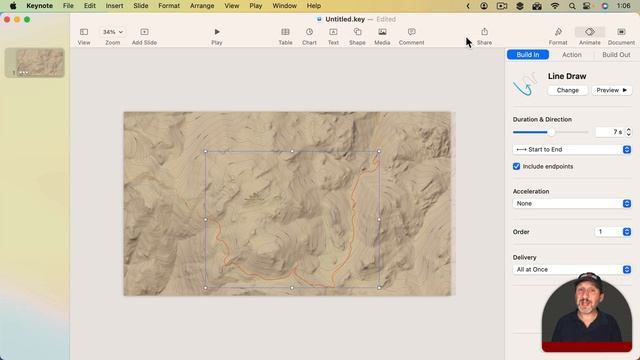Click the screen recording status icon
This screenshot has height=360, width=640.
click(x=502, y=6)
